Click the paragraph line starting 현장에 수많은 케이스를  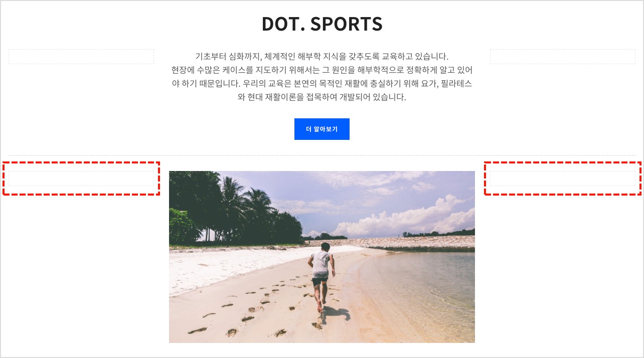(x=322, y=70)
